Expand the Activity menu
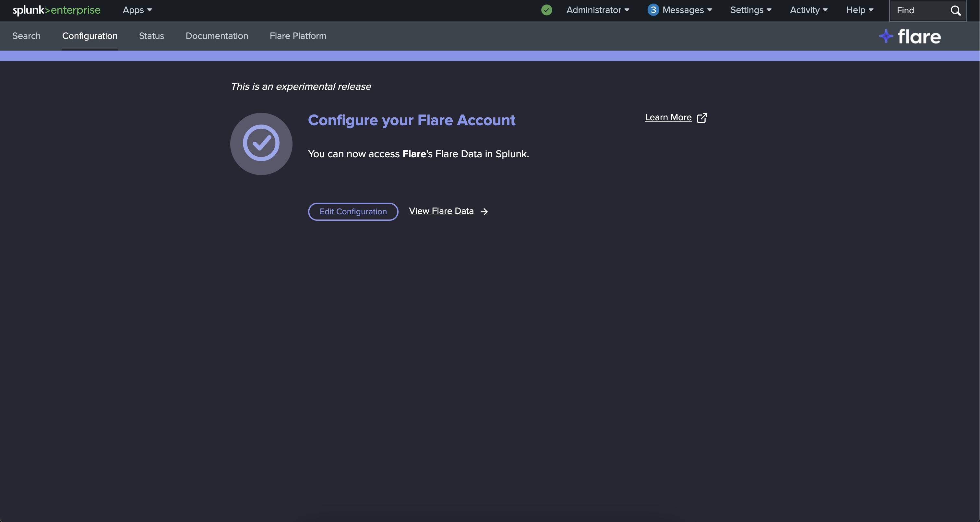The image size is (980, 522). pos(809,10)
